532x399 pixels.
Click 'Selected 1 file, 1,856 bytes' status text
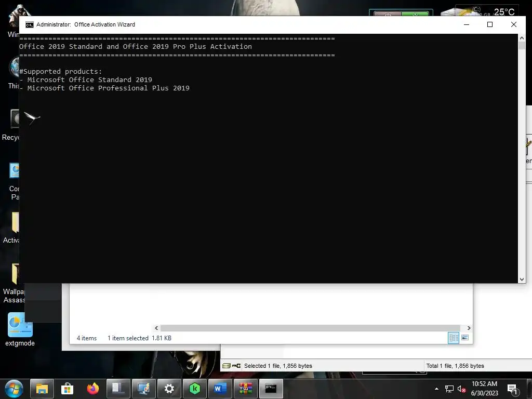pos(278,366)
